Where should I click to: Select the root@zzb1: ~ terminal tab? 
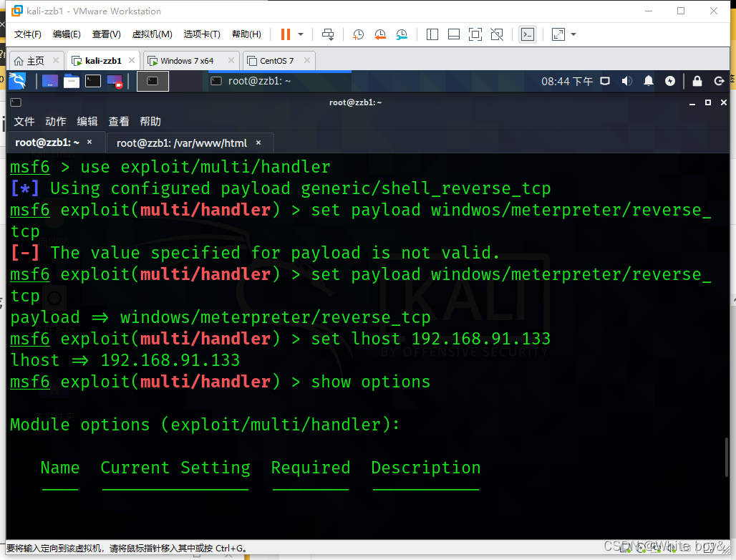click(55, 143)
